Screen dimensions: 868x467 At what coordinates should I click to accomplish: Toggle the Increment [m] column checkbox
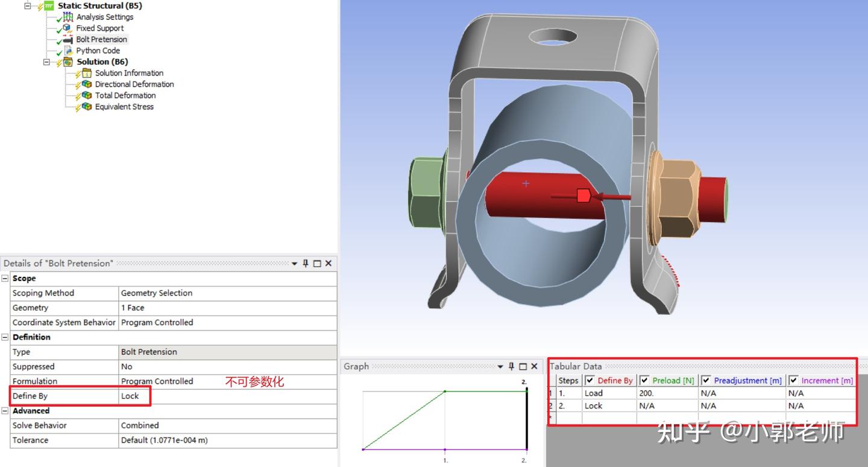pos(793,380)
